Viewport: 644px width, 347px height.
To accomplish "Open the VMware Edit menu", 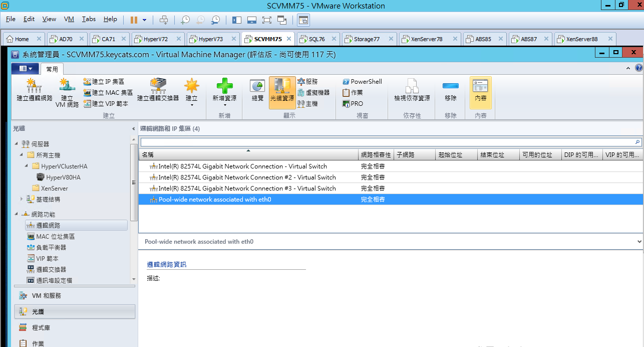I will tap(29, 19).
